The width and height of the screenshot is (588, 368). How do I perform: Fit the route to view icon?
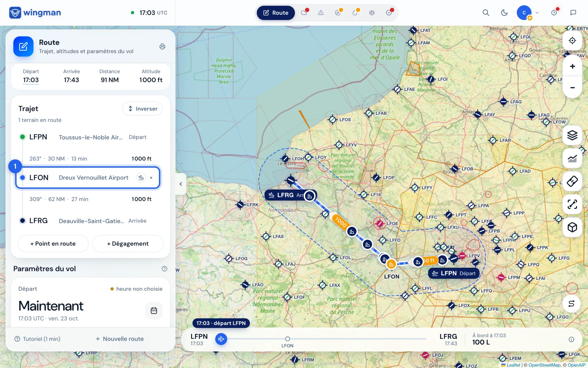pyautogui.click(x=572, y=204)
